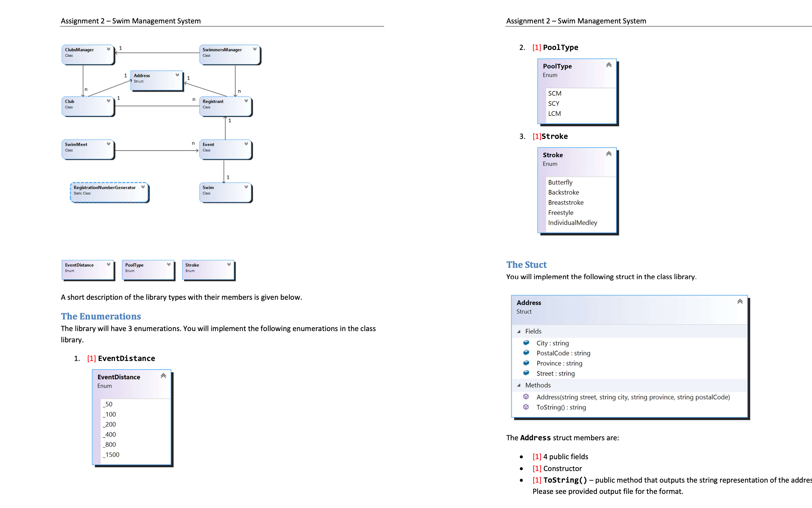Click the _200 enum value
Image resolution: width=812 pixels, height=508 pixels.
[109, 424]
